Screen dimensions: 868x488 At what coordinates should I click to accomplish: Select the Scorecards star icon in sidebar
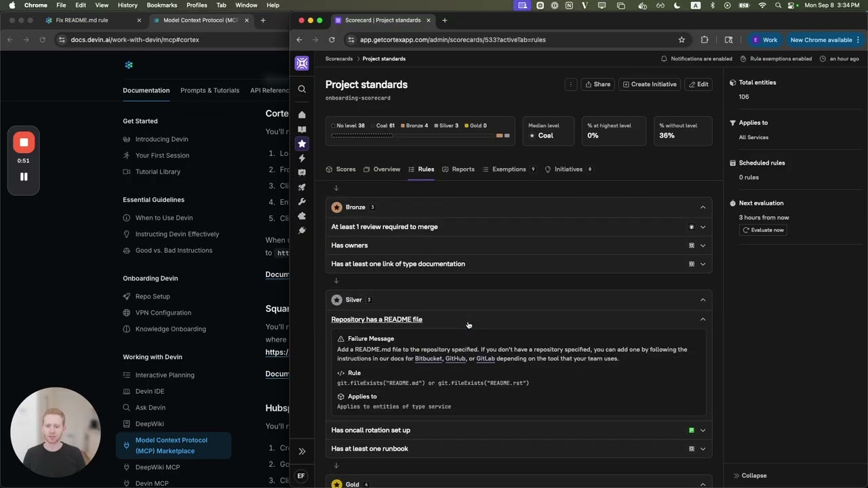coord(302,144)
